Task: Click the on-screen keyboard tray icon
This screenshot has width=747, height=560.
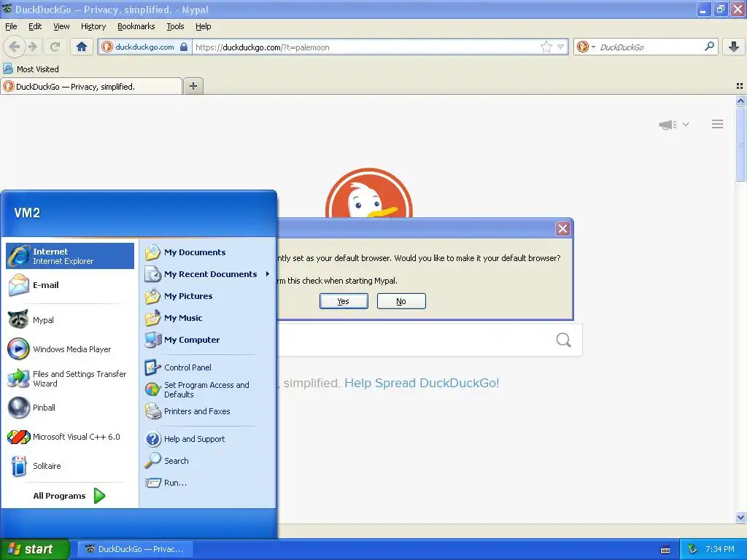Action: click(665, 550)
